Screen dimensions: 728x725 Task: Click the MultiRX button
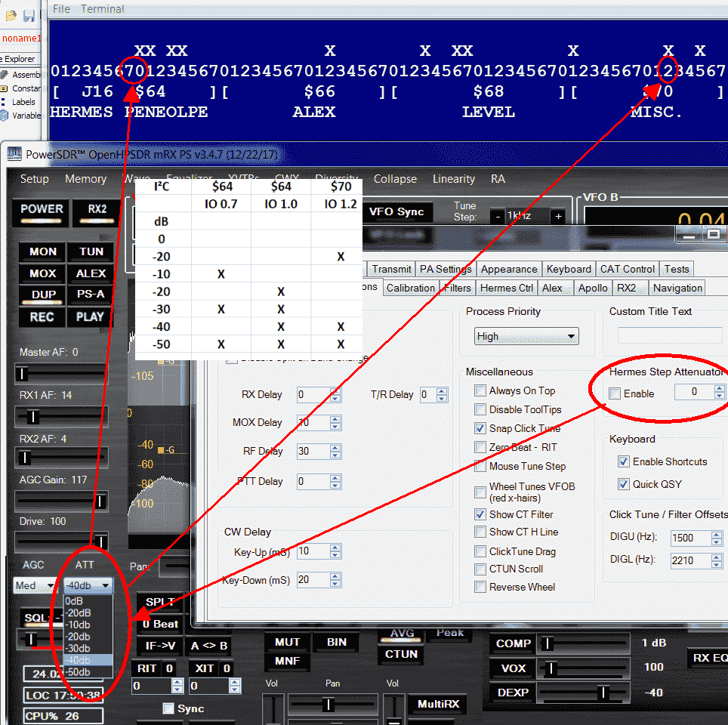tap(438, 704)
